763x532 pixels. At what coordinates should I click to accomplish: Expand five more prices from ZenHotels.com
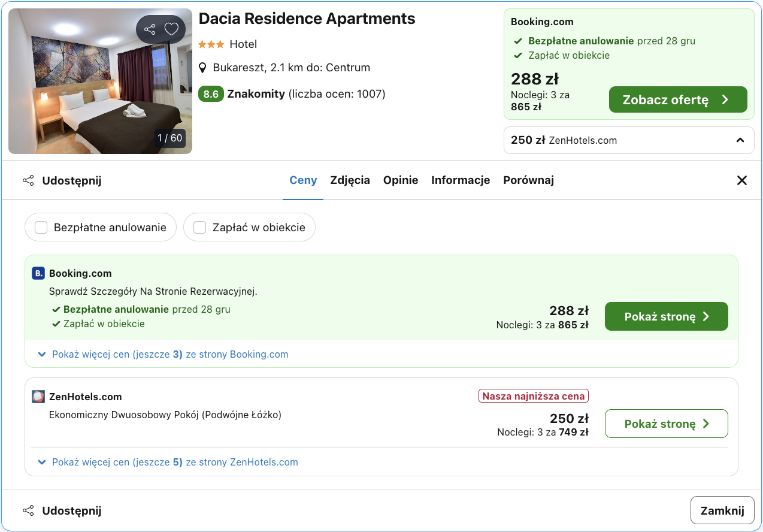tap(166, 462)
